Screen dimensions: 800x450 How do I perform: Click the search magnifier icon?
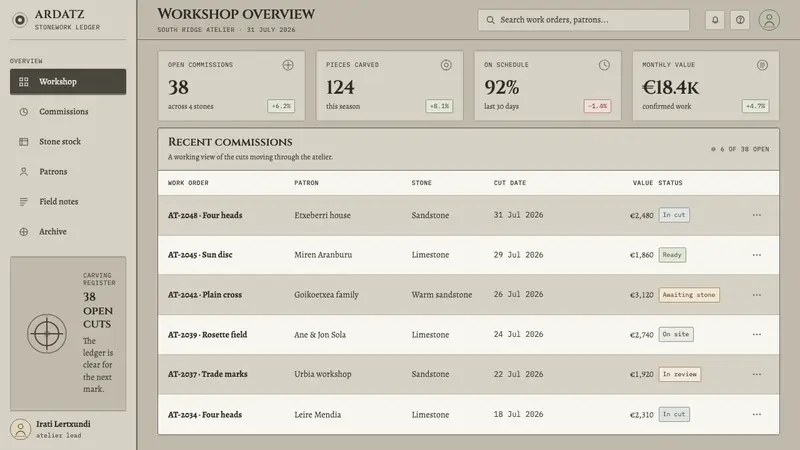point(490,20)
